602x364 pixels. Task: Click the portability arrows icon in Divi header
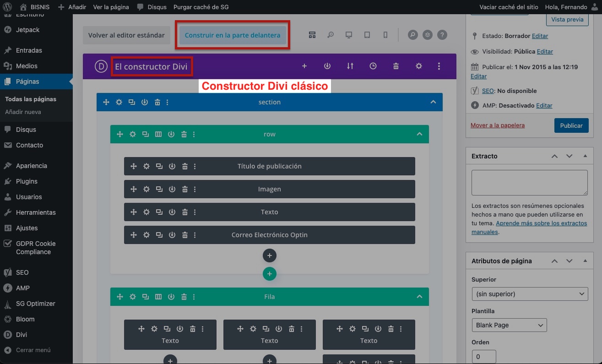click(350, 66)
